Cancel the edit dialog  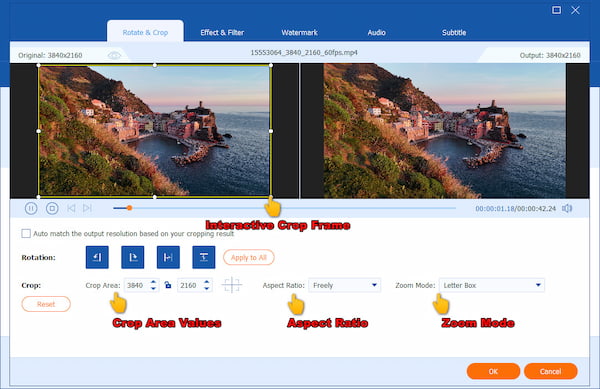click(550, 371)
